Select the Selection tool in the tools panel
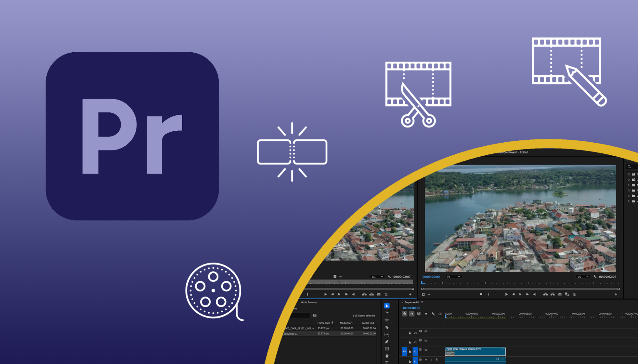 387,306
